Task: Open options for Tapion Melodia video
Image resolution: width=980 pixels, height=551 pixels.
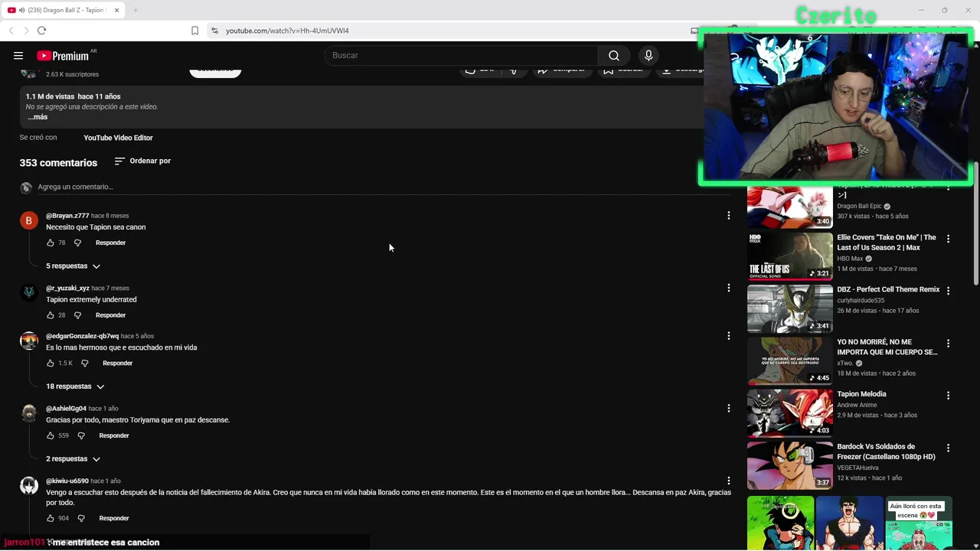Action: point(948,396)
